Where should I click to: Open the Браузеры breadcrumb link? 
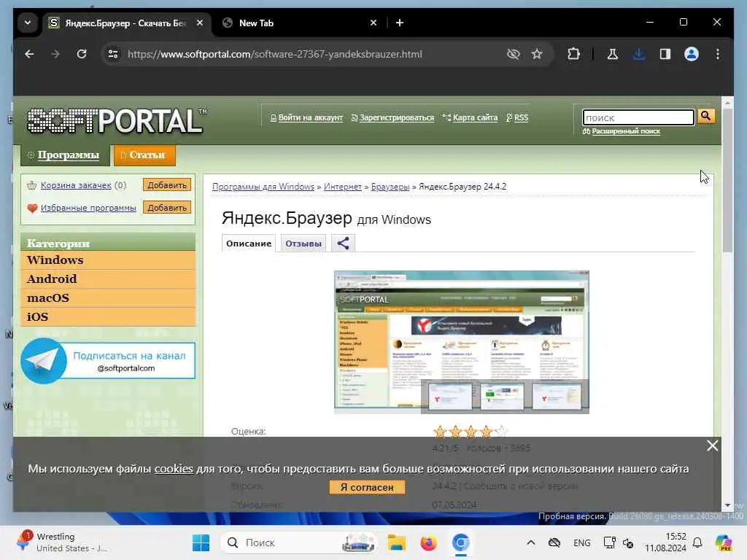click(x=390, y=187)
